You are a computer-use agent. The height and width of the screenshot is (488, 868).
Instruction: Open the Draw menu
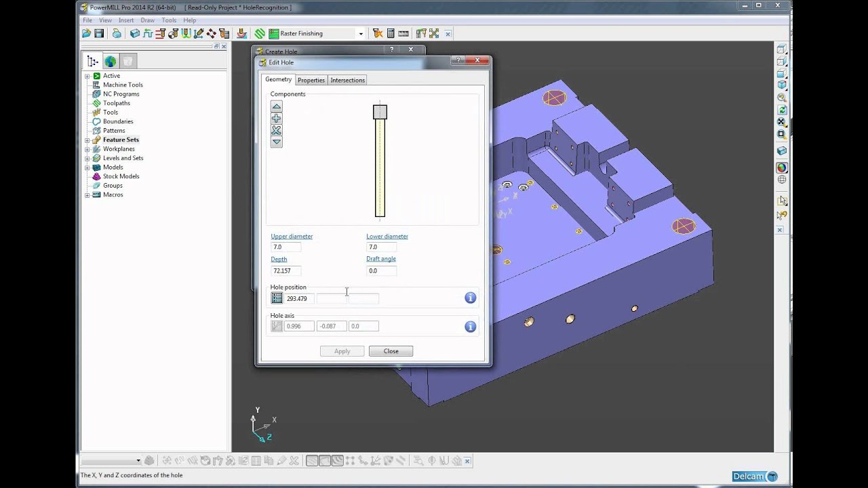[x=147, y=20]
